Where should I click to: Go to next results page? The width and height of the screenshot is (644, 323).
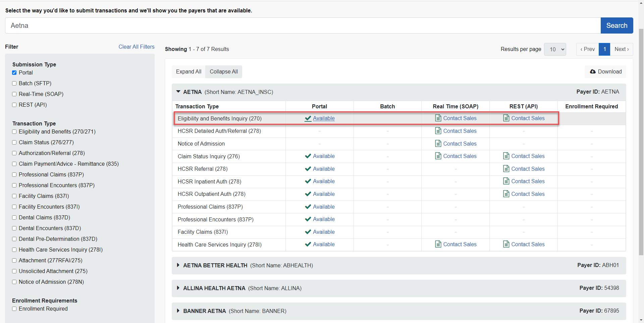tap(622, 49)
